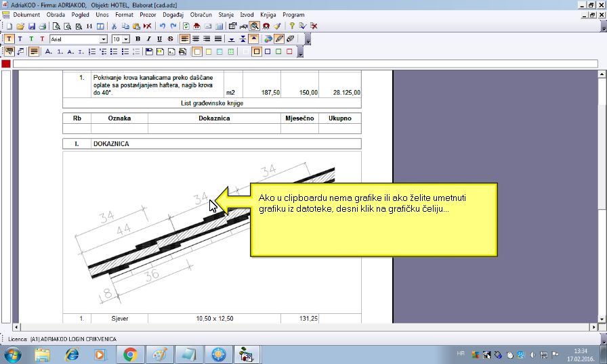Click the blue save-cell floppy icon in third toolbar

(149, 52)
